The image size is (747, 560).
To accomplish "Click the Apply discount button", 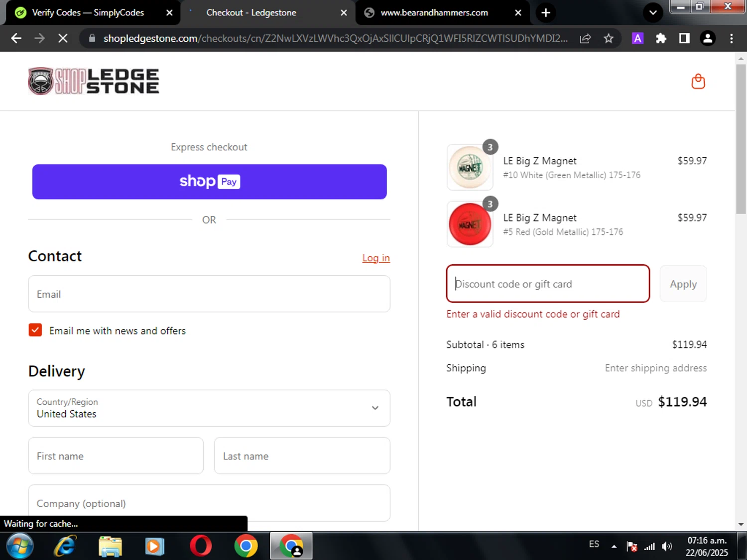I will point(683,284).
